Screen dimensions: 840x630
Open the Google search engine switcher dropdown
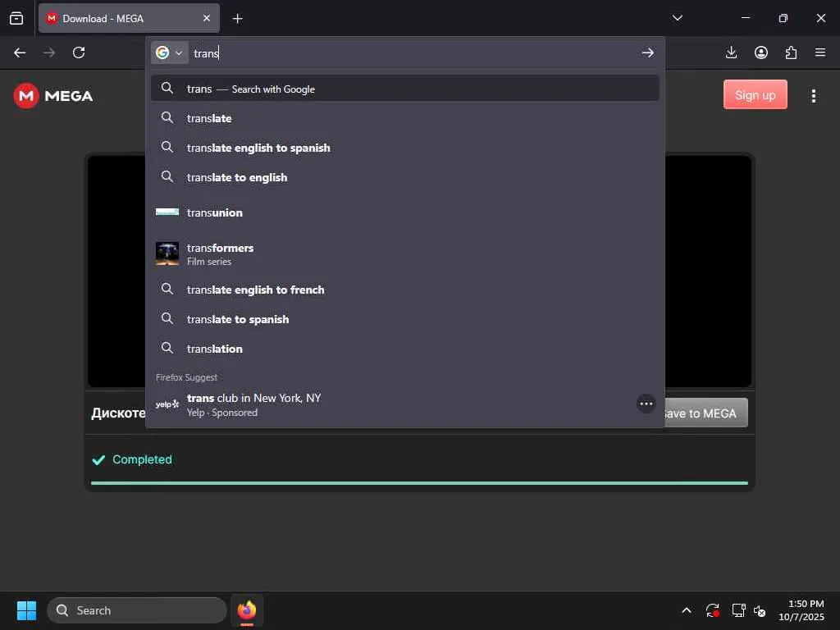169,52
